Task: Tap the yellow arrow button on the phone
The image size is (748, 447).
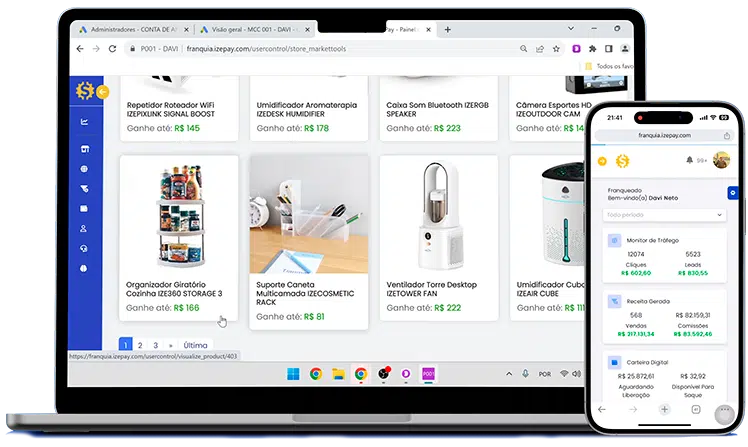Action: (602, 162)
